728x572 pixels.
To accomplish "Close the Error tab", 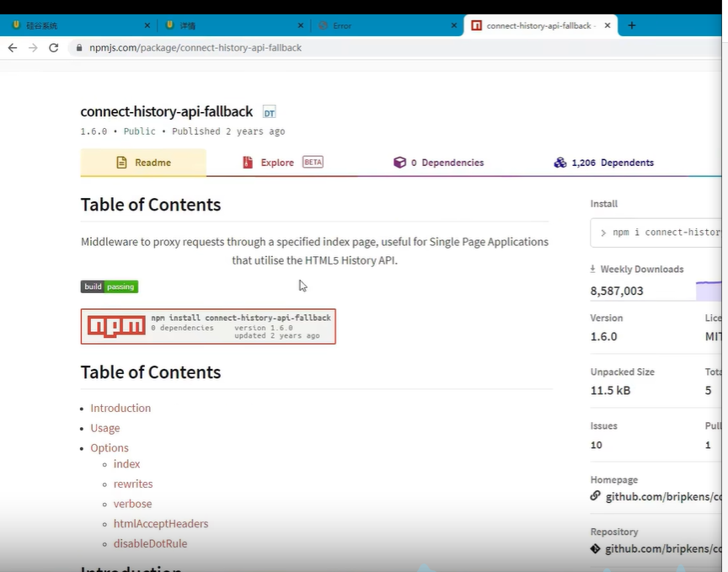I will pyautogui.click(x=453, y=25).
